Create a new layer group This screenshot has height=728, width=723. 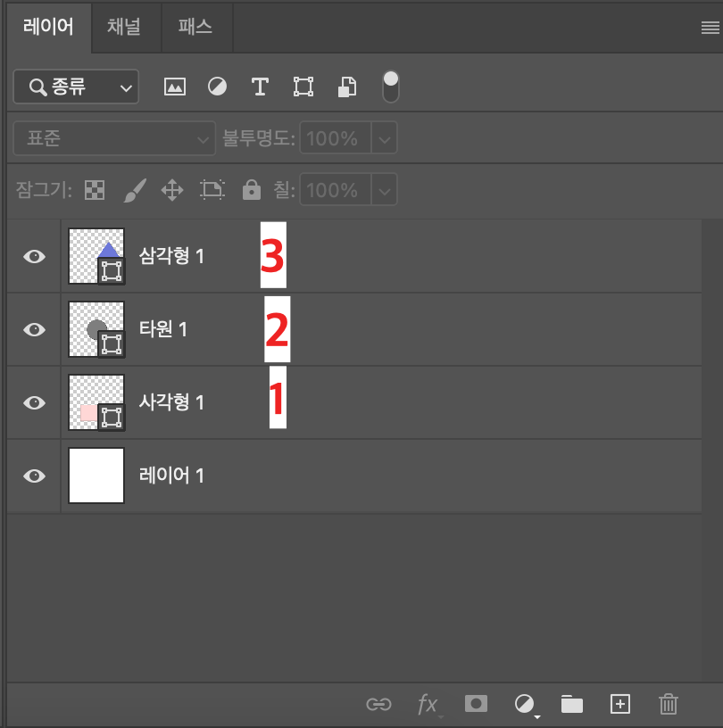coord(572,704)
